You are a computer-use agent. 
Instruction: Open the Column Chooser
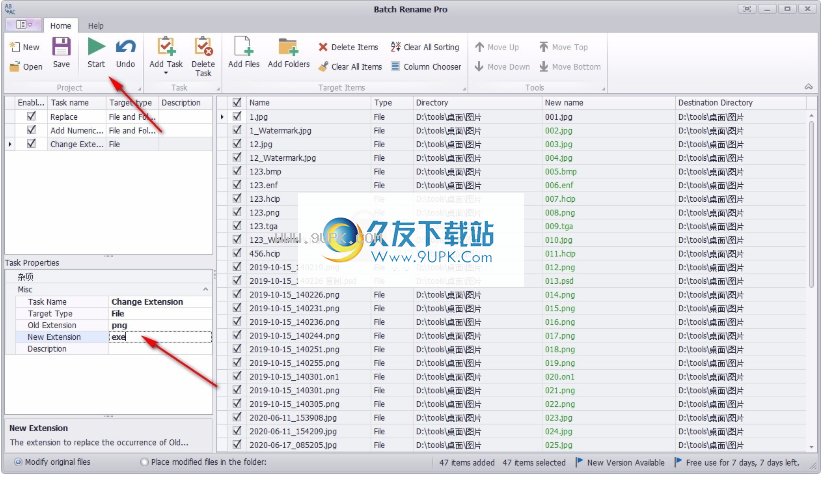426,67
